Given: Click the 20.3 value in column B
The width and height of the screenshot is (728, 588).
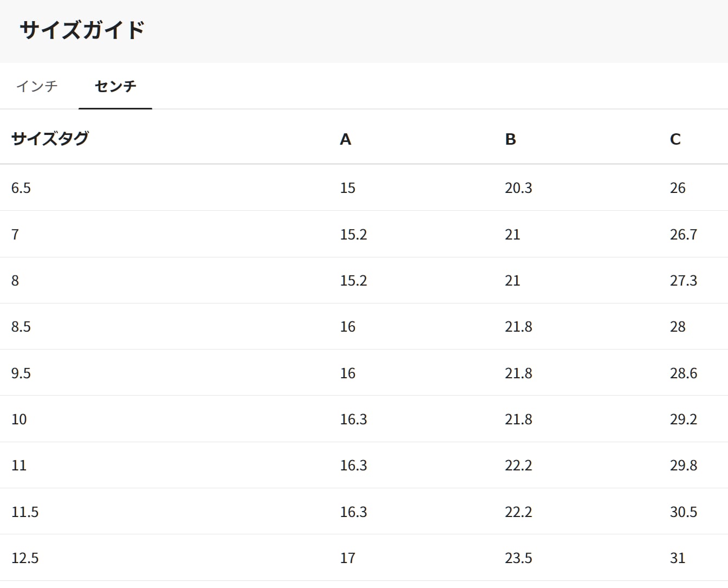Looking at the screenshot, I should coord(518,188).
